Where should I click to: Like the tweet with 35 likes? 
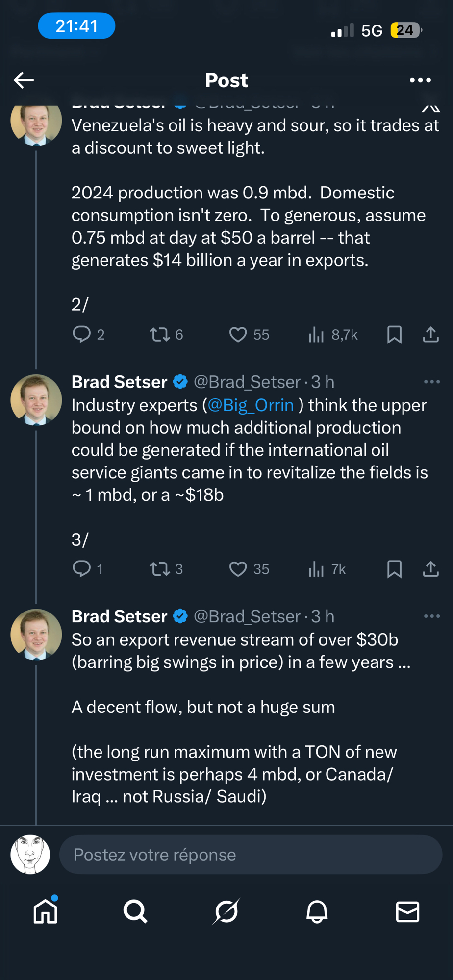coord(238,569)
